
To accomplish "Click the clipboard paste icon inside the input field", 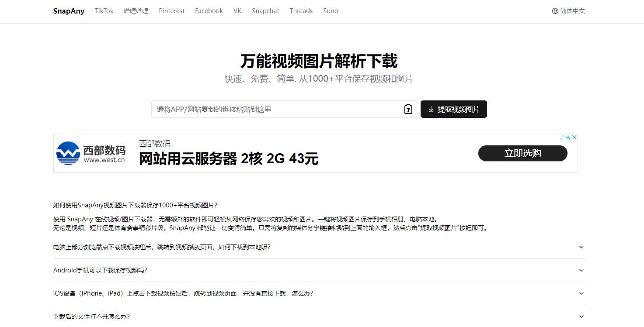I will pos(407,109).
